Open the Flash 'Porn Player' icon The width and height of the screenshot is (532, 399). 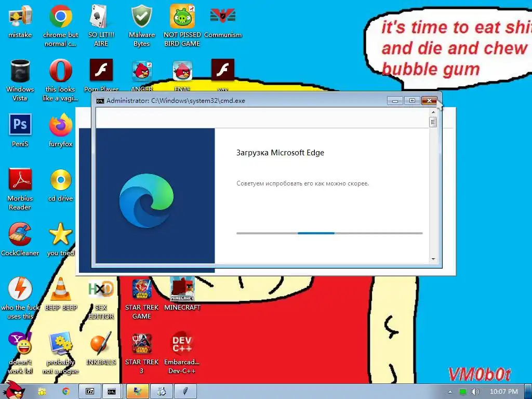pyautogui.click(x=101, y=75)
